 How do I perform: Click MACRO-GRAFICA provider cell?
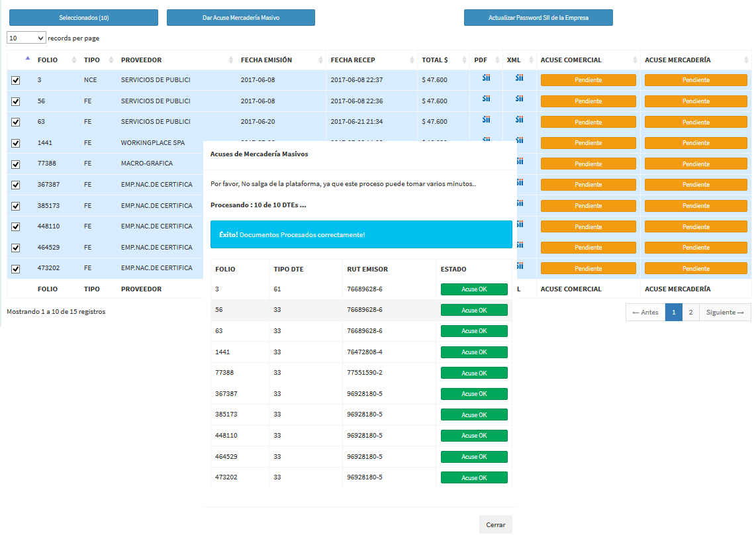pyautogui.click(x=146, y=164)
